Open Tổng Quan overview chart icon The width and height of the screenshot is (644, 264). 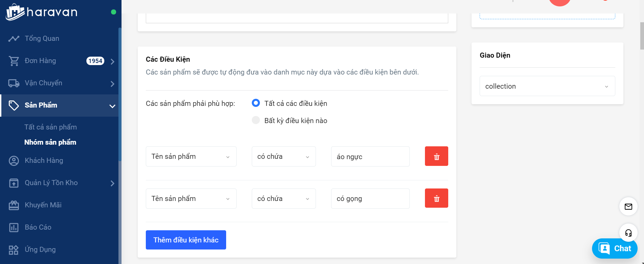tap(14, 38)
